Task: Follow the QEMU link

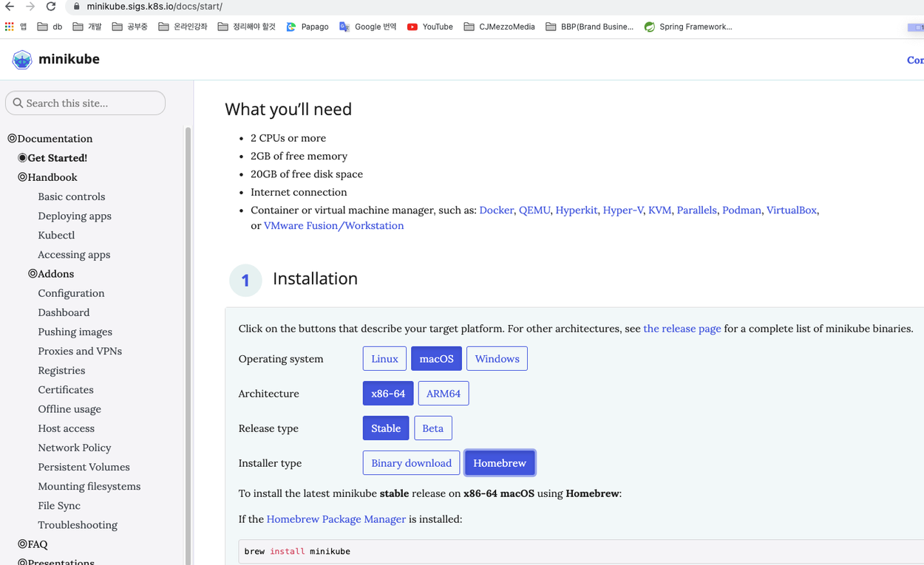Action: [x=534, y=210]
